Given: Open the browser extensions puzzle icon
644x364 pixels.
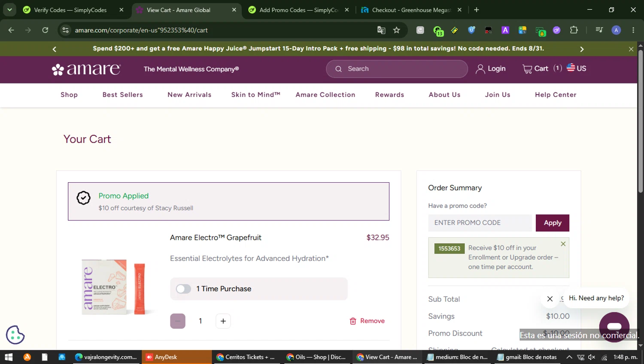Looking at the screenshot, I should tap(574, 30).
